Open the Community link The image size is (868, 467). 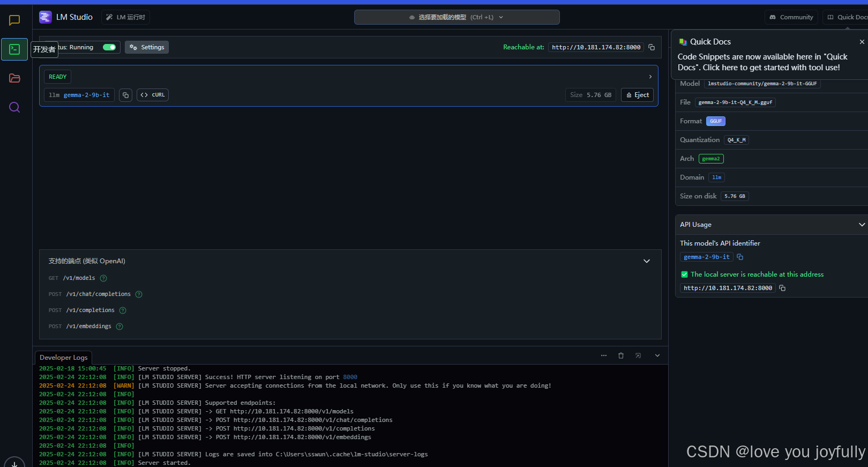[x=791, y=17]
